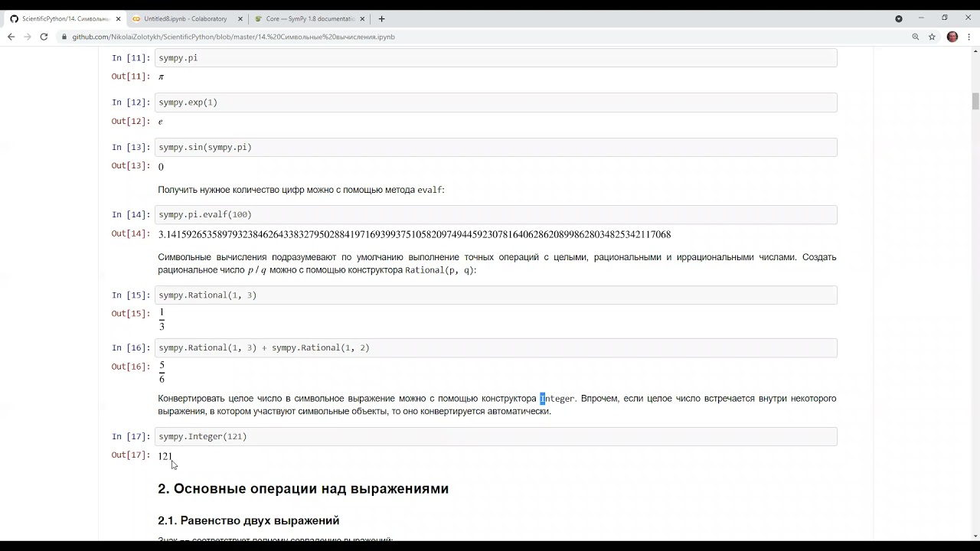Open the Chrome profile avatar
Image resolution: width=980 pixels, height=551 pixels.
click(x=952, y=37)
